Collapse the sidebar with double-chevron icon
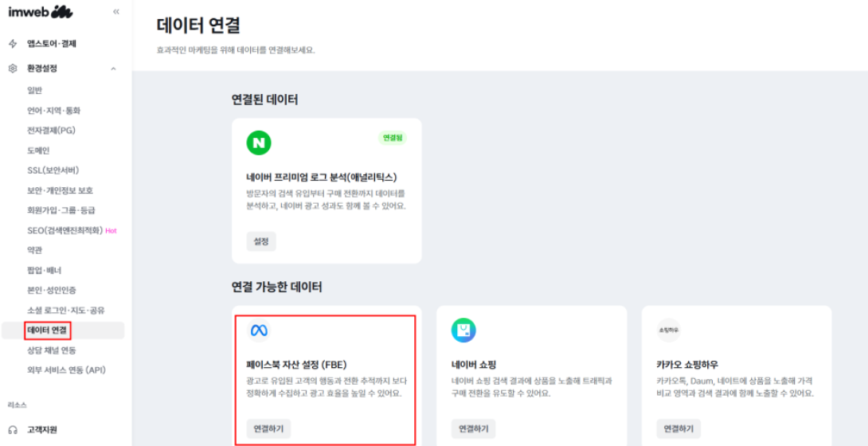 click(x=115, y=12)
